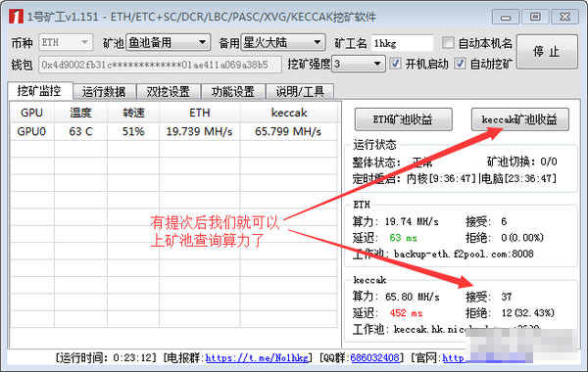Image resolution: width=588 pixels, height=372 pixels.
Task: Enable the 自动本机名 checkbox
Action: [448, 43]
